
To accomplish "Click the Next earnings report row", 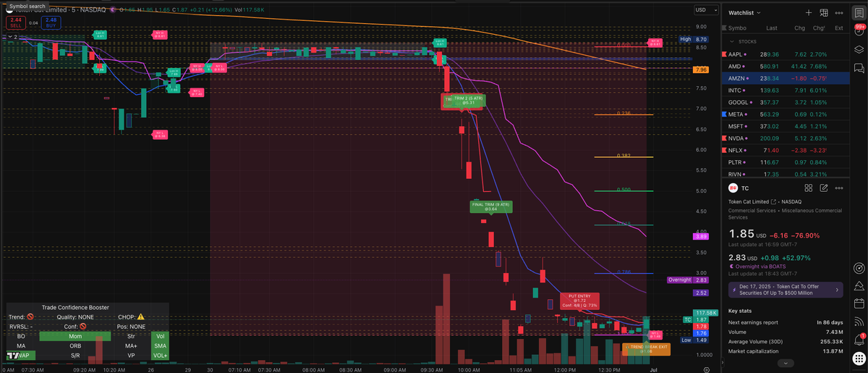I will pos(785,322).
